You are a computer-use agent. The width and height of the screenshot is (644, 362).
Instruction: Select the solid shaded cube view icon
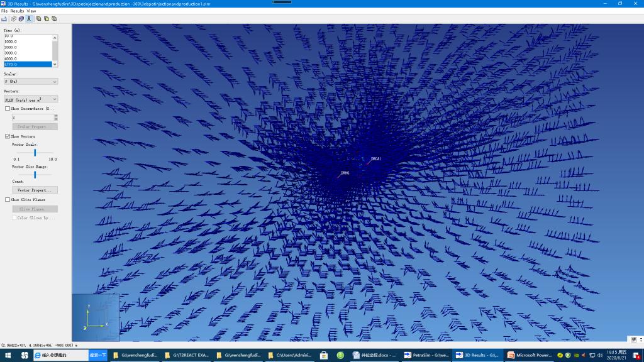(21, 19)
